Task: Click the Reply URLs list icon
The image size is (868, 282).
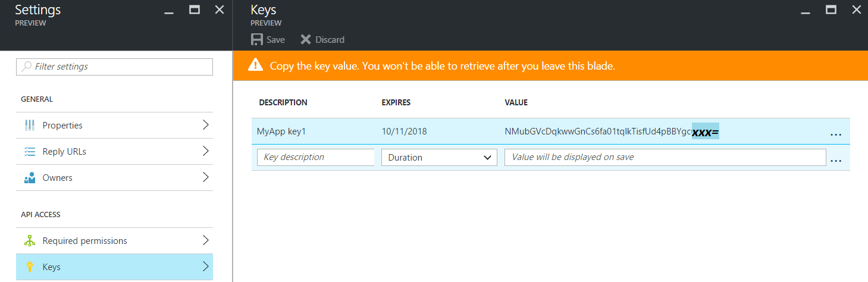Action: (x=30, y=152)
